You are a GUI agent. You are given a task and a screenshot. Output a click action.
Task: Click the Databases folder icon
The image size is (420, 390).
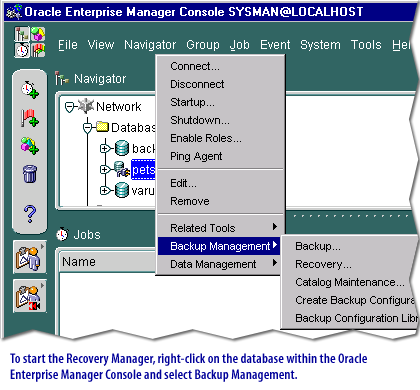pos(103,127)
